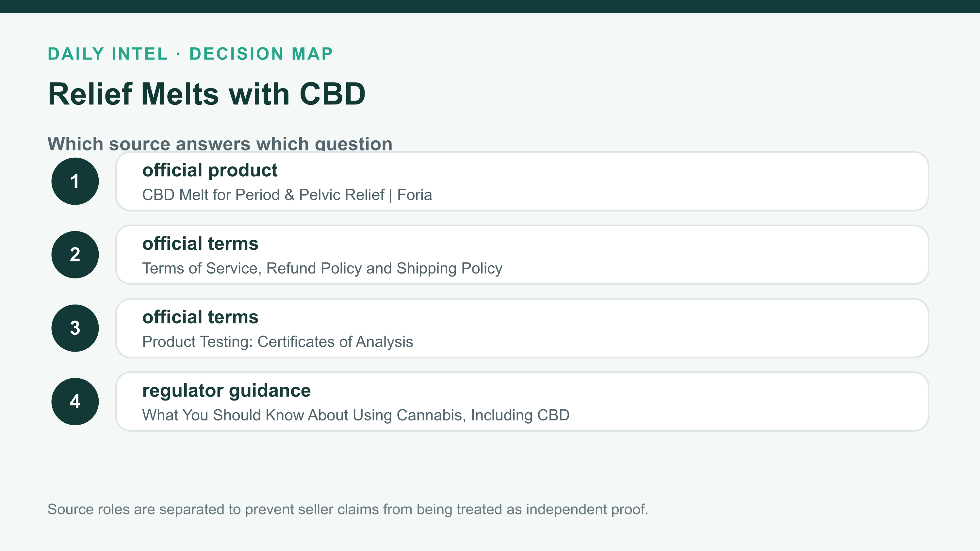Select 'official terms' heading in card 2

pyautogui.click(x=200, y=244)
